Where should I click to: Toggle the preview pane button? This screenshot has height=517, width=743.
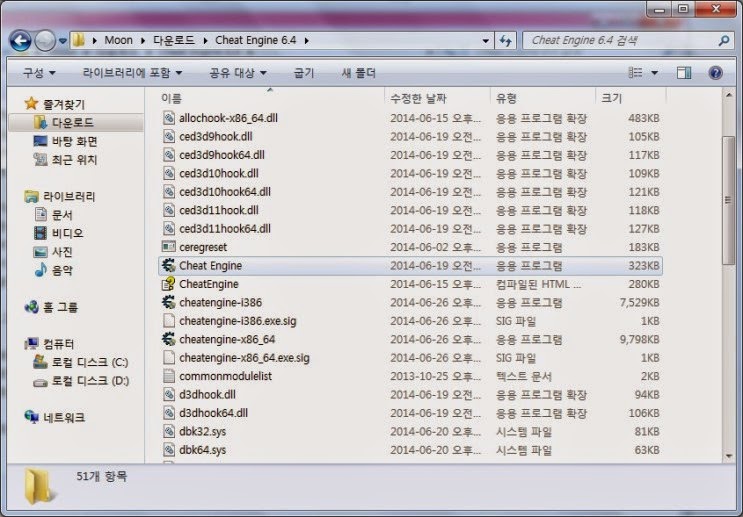(684, 73)
